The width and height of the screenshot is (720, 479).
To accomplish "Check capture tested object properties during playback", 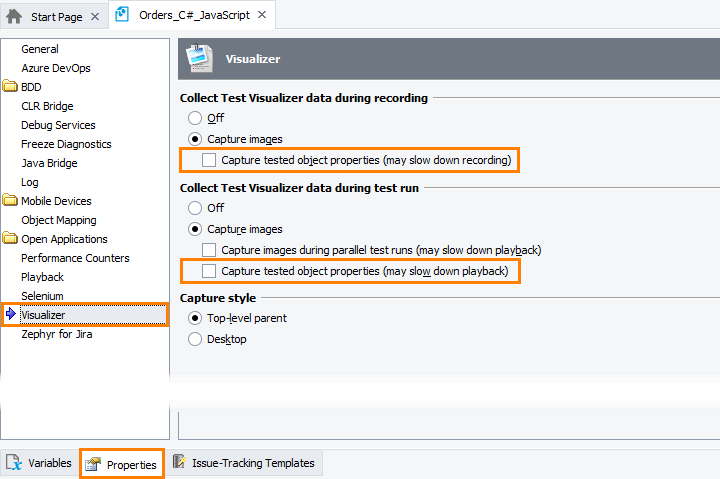I will click(x=209, y=271).
